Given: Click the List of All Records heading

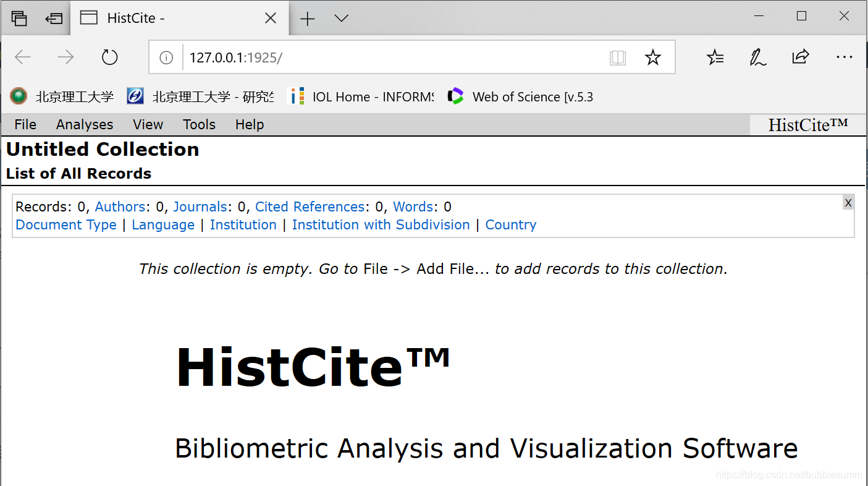Looking at the screenshot, I should (x=78, y=174).
